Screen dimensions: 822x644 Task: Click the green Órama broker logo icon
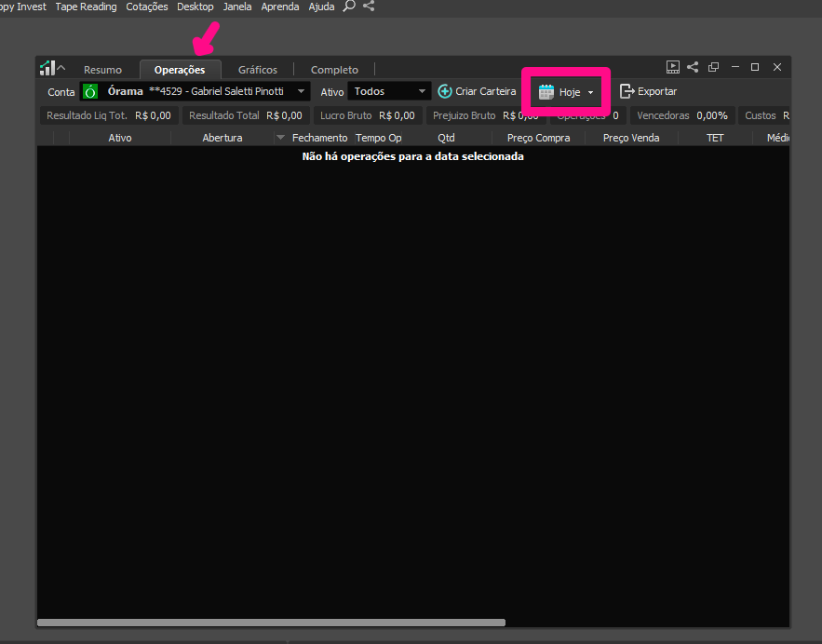(x=90, y=91)
